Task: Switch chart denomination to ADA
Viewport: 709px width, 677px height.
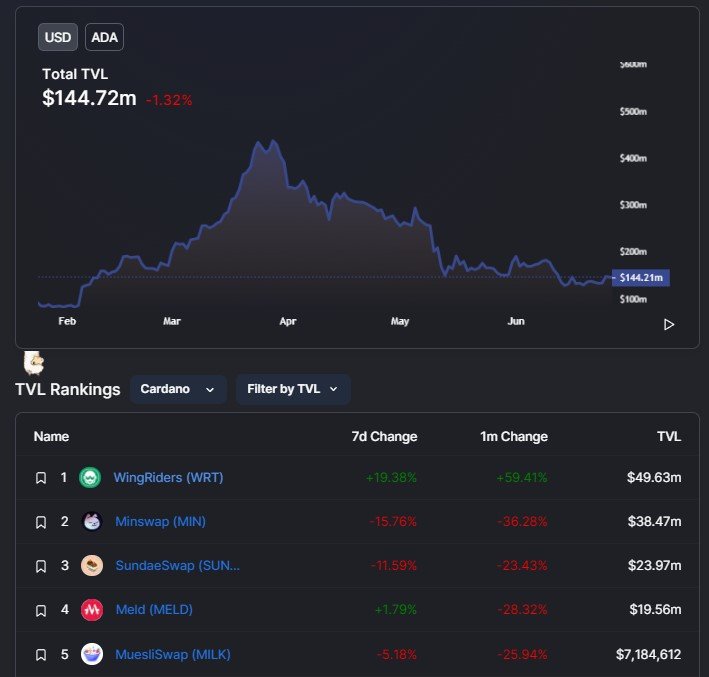Action: (x=104, y=37)
